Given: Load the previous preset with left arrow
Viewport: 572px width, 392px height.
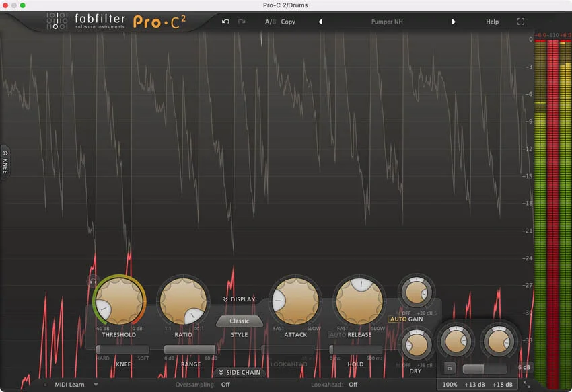Looking at the screenshot, I should [320, 22].
